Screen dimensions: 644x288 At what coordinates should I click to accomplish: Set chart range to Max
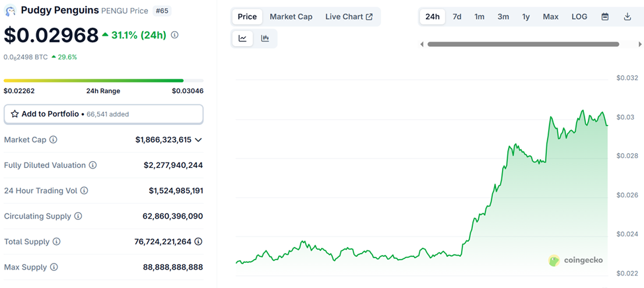[550, 17]
